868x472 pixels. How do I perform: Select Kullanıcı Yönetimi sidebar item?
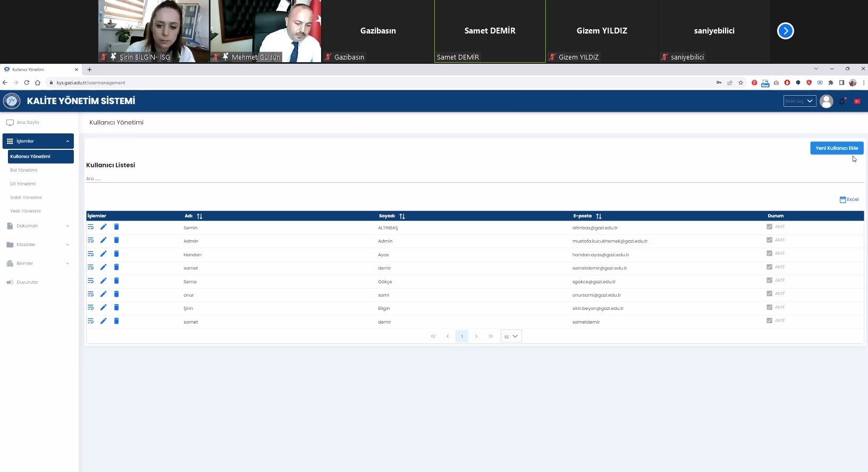pyautogui.click(x=41, y=156)
